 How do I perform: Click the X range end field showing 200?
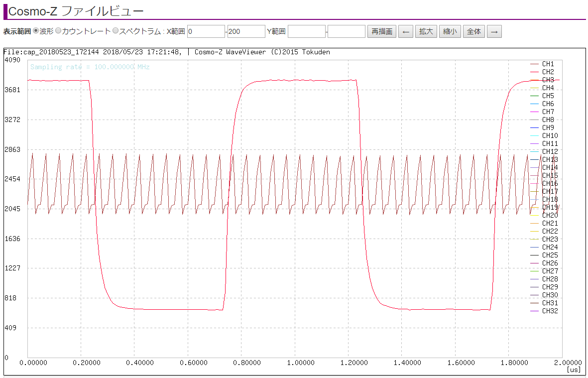[x=246, y=31]
